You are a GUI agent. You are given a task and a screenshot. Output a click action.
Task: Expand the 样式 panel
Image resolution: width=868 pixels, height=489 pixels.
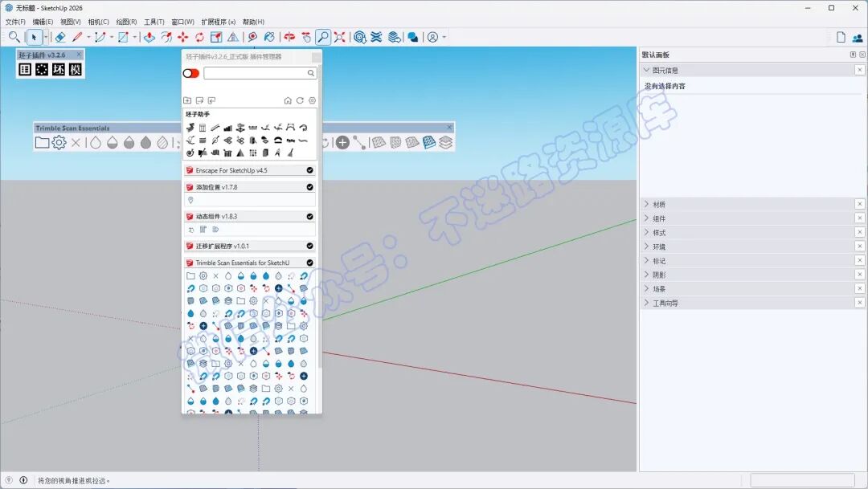pyautogui.click(x=646, y=232)
